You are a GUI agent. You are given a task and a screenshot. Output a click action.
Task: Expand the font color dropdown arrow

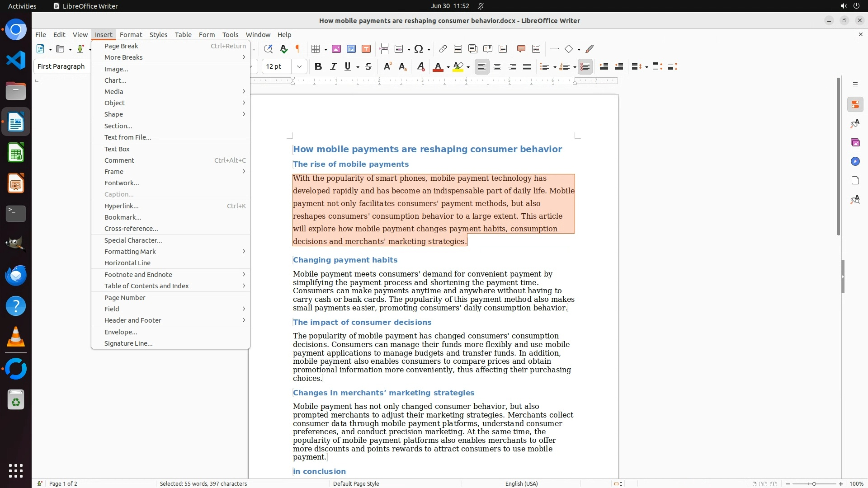tap(448, 67)
